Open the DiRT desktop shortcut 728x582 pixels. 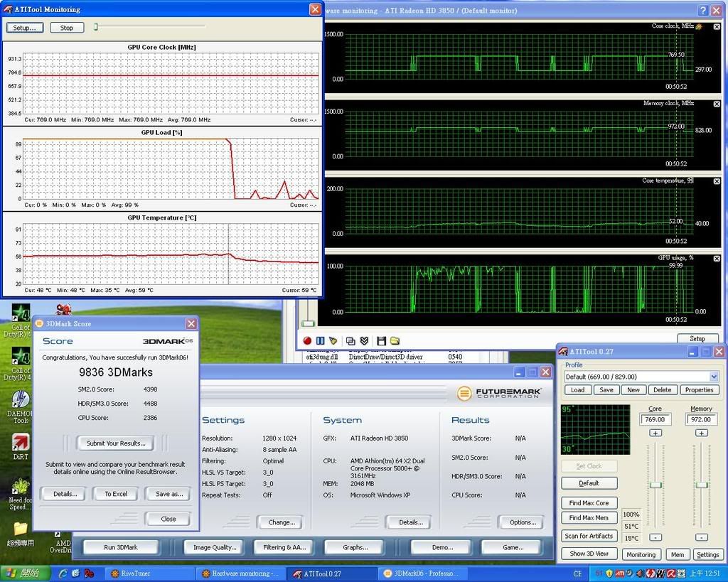pos(21,446)
